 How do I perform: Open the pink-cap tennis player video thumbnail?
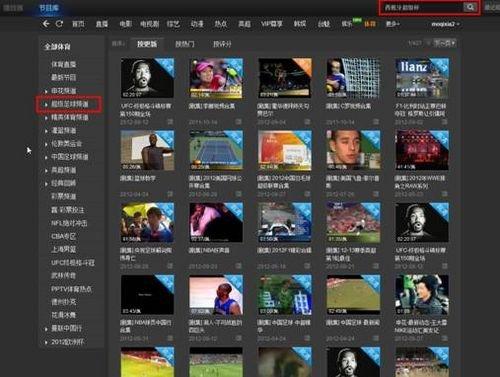[216, 78]
